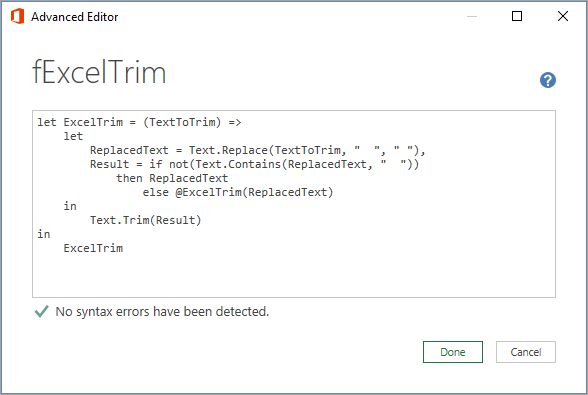Click the ReplacedText = Text.Replace code line
This screenshot has height=395, width=588.
257,150
